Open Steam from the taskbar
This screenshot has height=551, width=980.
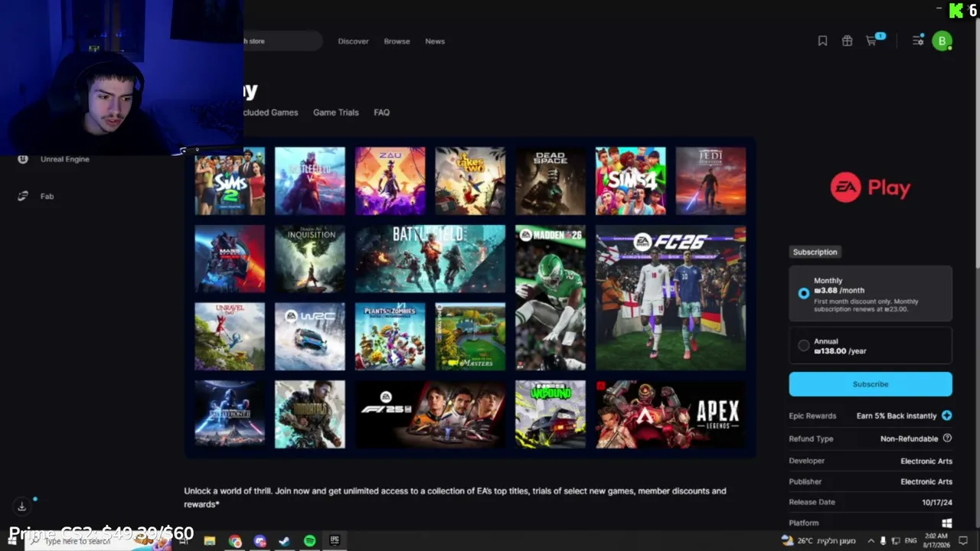pos(285,541)
